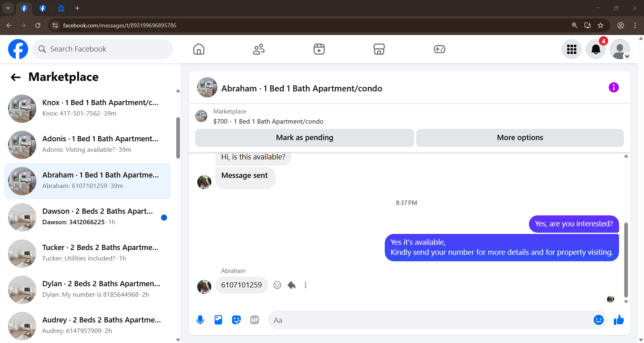Click the install app icon in address bar
Viewport: 644px width, 343px height.
pyautogui.click(x=588, y=25)
